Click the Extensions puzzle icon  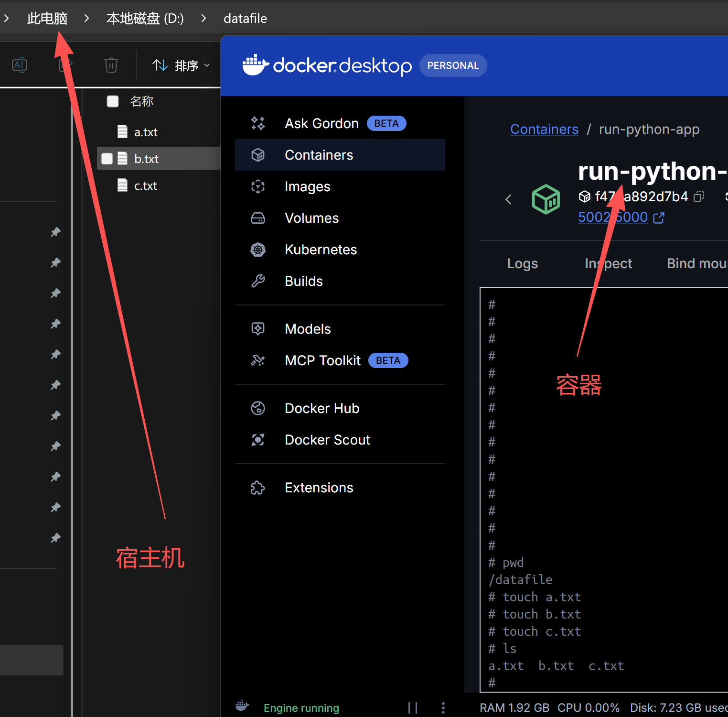point(258,488)
